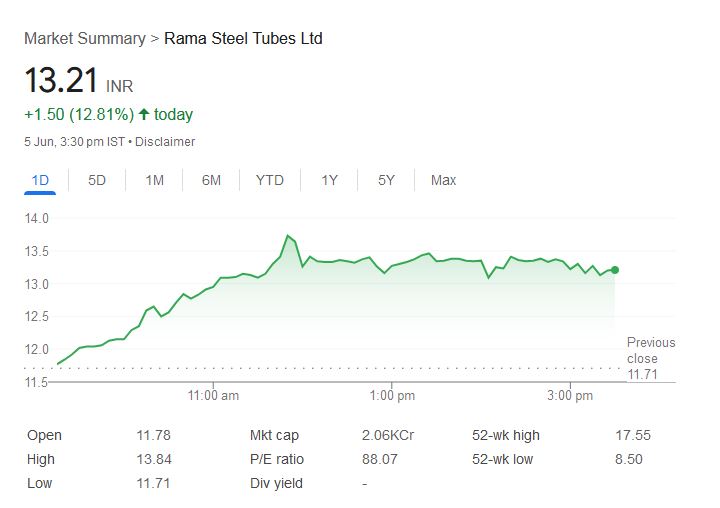This screenshot has width=720, height=508.
Task: Open the 1M time range tab
Action: (x=154, y=180)
